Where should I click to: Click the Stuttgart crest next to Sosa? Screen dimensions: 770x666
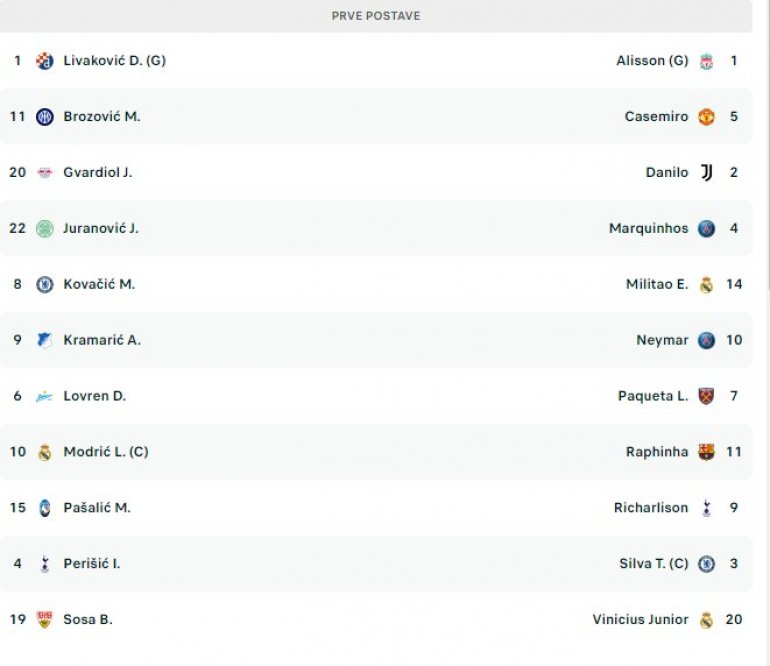point(44,620)
